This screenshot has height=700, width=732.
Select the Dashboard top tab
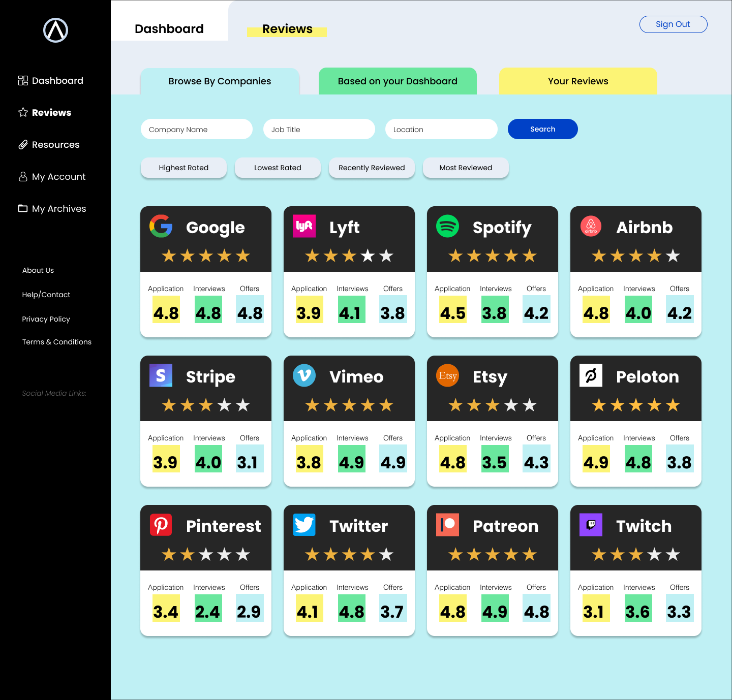pos(169,29)
